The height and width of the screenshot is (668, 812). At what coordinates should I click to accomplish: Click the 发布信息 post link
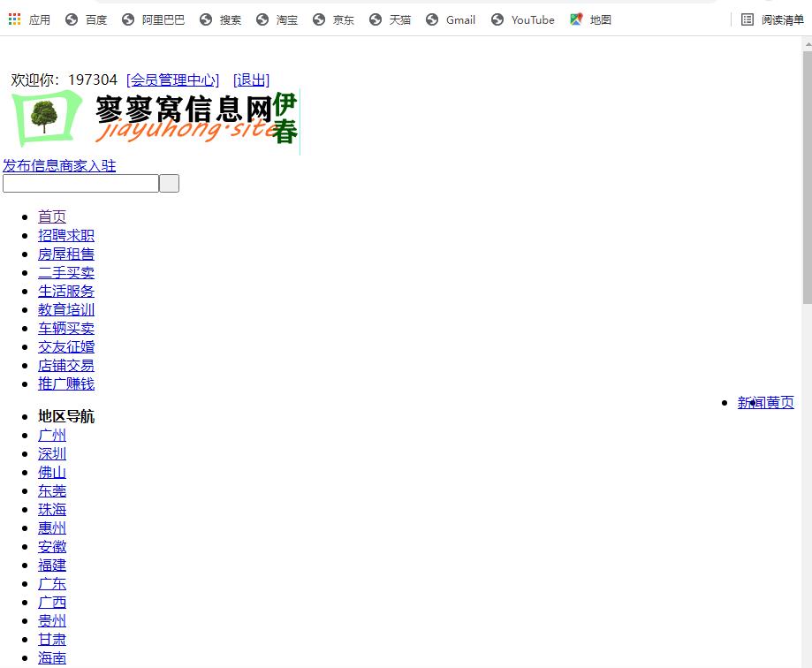coord(31,166)
